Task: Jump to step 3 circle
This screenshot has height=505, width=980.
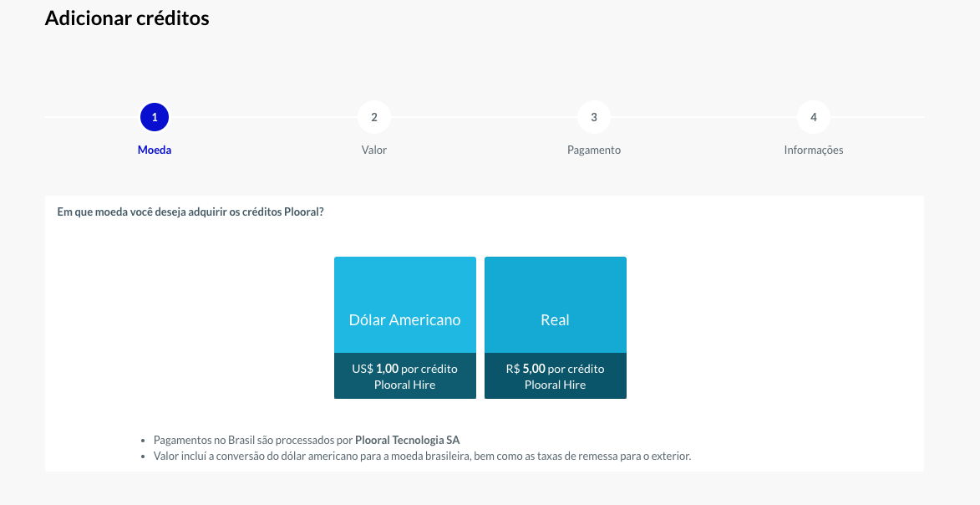Action: 594,117
